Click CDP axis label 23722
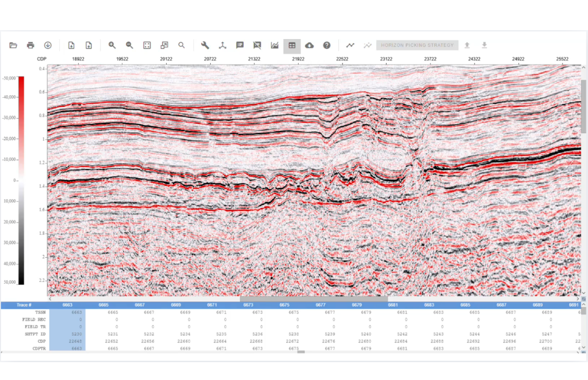The image size is (588, 380). [430, 59]
